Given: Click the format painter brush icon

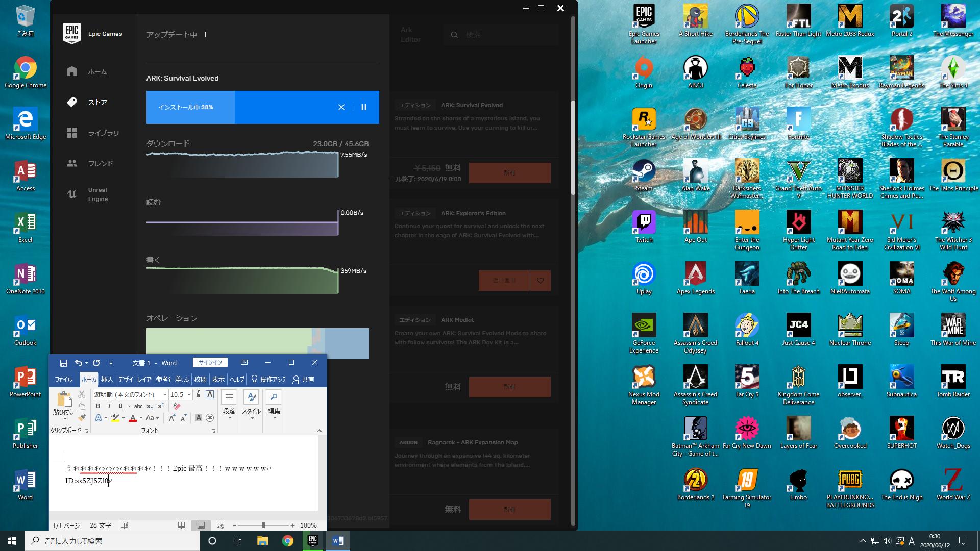Looking at the screenshot, I should click(x=82, y=418).
